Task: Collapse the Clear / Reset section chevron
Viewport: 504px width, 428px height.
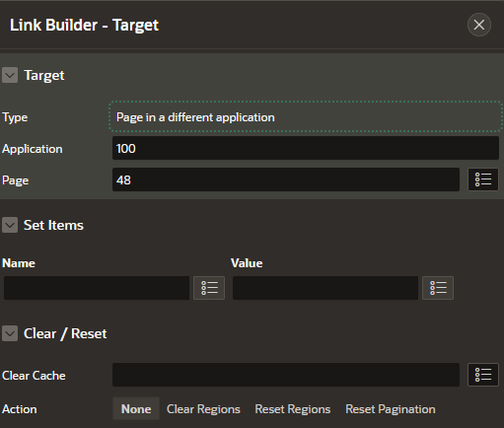Action: pos(10,333)
